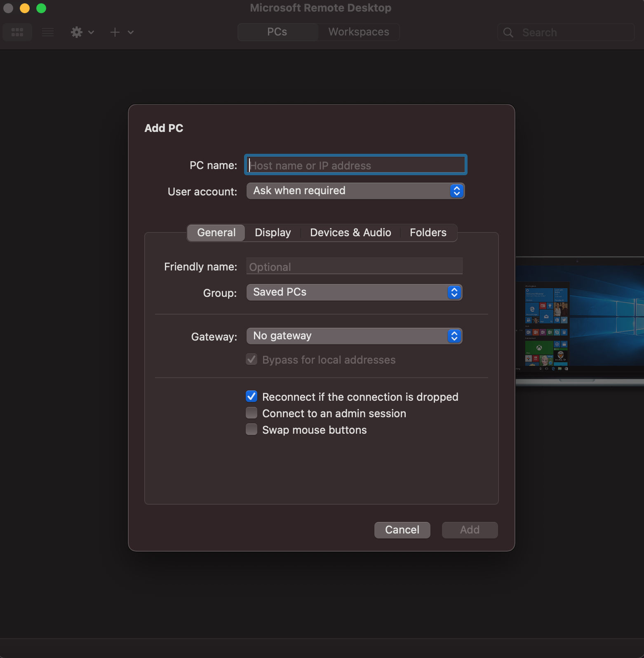Click the Cancel button
Image resolution: width=644 pixels, height=658 pixels.
402,530
